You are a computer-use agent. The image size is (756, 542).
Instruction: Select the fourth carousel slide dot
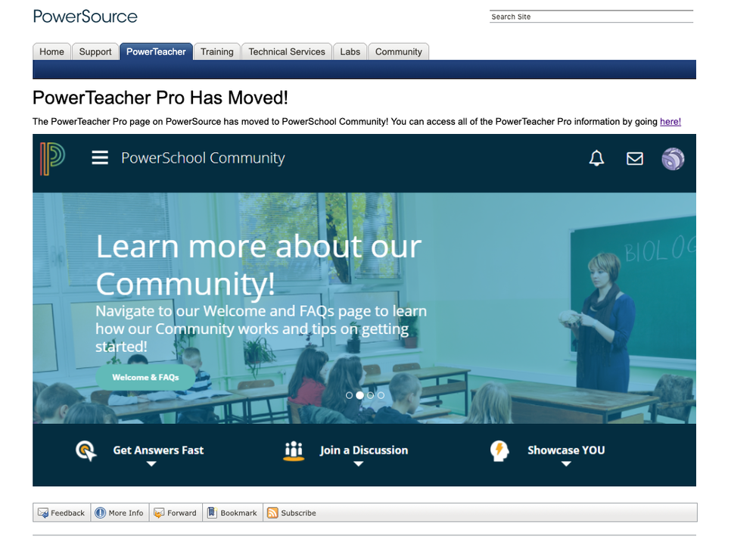(x=381, y=395)
